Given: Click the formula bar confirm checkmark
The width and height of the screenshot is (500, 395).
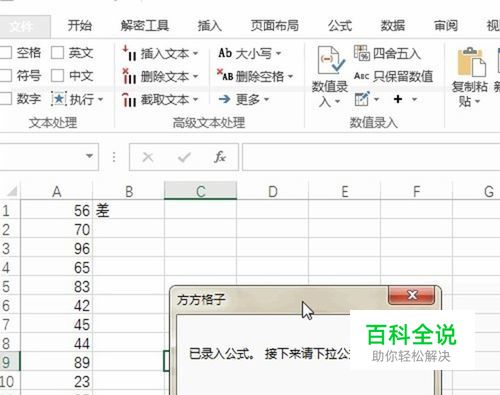Looking at the screenshot, I should point(184,157).
